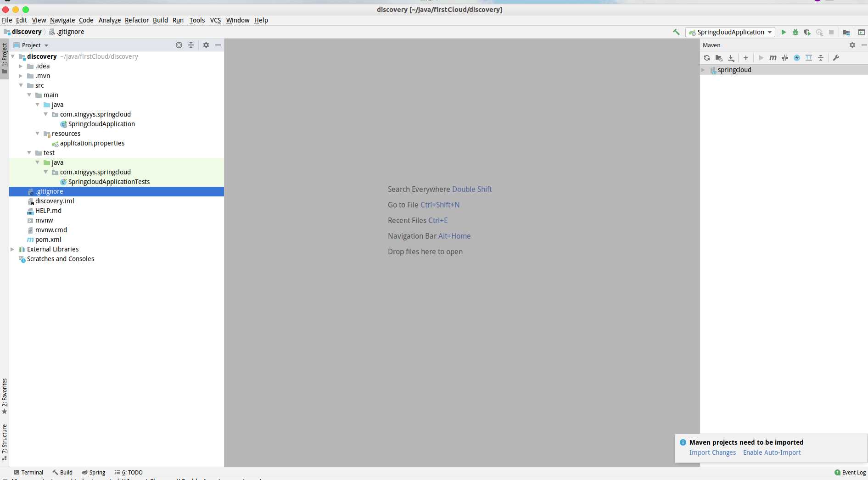Select SpringcloudApplicationTests class
This screenshot has height=480, width=868.
point(109,182)
